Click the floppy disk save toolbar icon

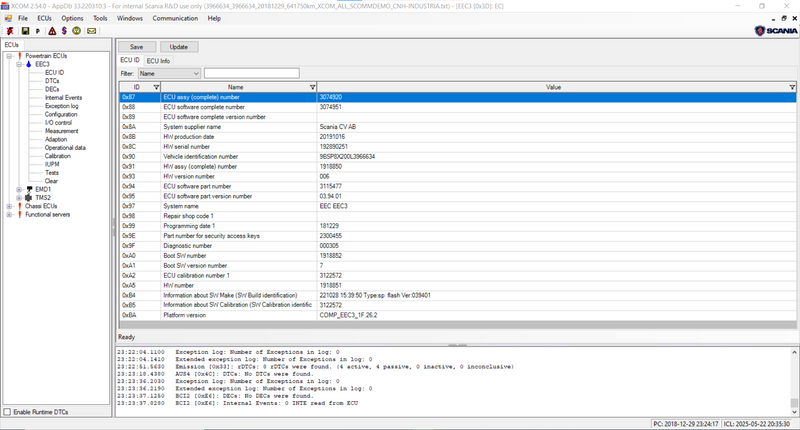tap(25, 31)
